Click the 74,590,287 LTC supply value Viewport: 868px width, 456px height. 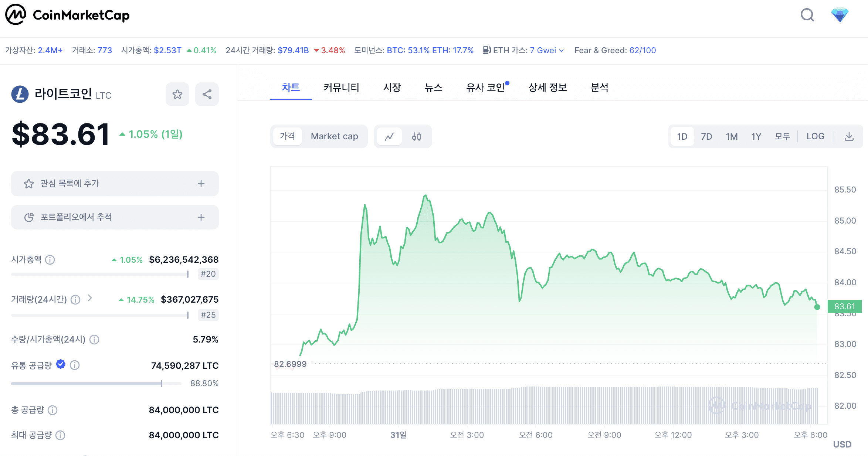click(185, 366)
